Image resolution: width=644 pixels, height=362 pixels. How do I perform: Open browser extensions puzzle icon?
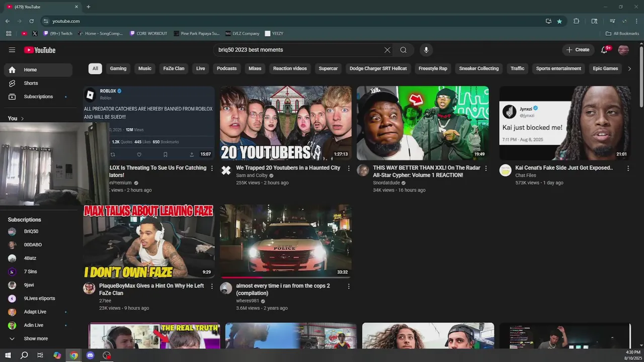click(577, 21)
